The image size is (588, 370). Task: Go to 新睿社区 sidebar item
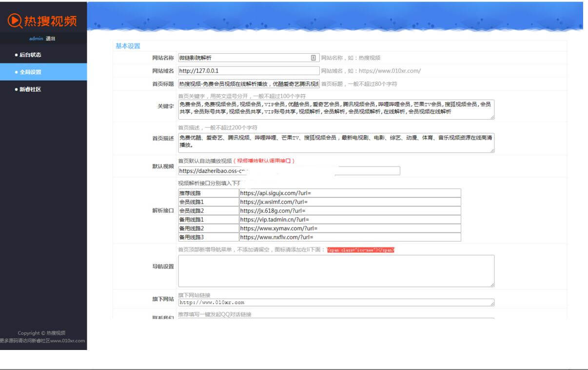pos(30,89)
